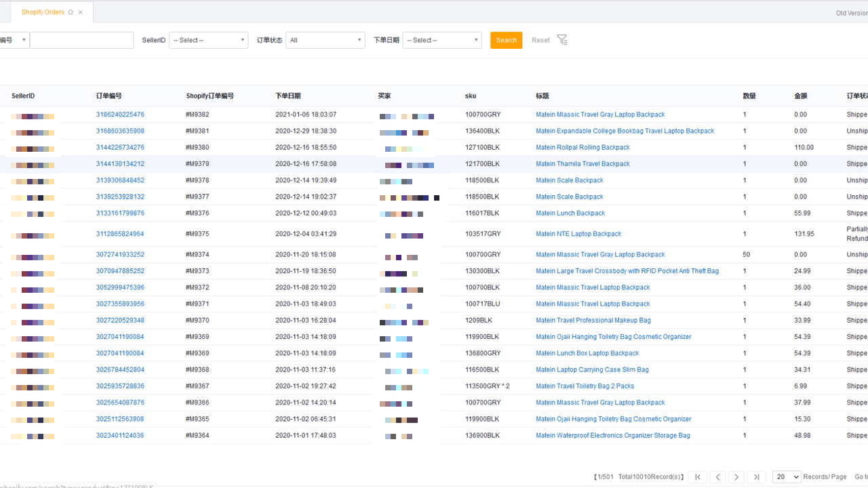Click the Shopify订单编号 column header
The width and height of the screenshot is (868, 488).
pyautogui.click(x=210, y=96)
